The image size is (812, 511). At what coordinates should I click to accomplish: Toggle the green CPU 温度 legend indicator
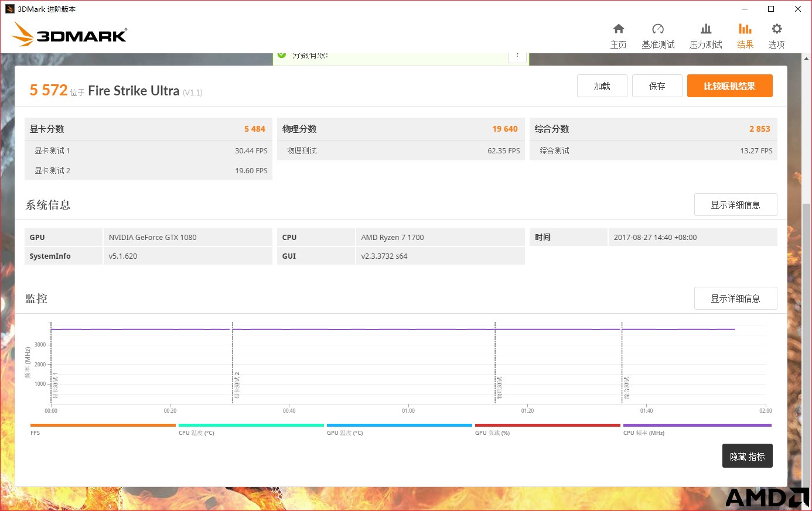[251, 426]
